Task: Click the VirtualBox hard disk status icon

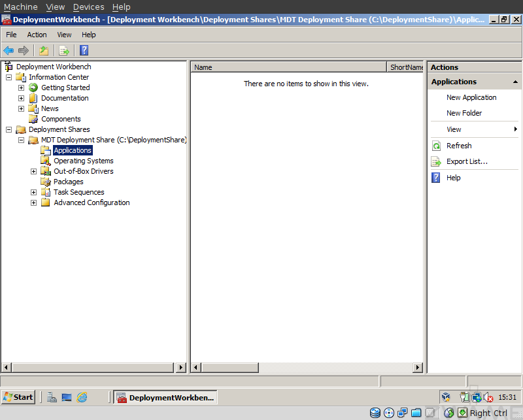Action: tap(375, 413)
